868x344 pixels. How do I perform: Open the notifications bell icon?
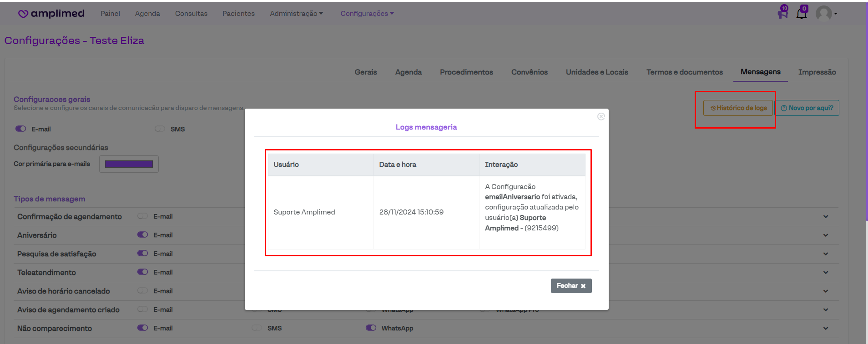coord(802,14)
